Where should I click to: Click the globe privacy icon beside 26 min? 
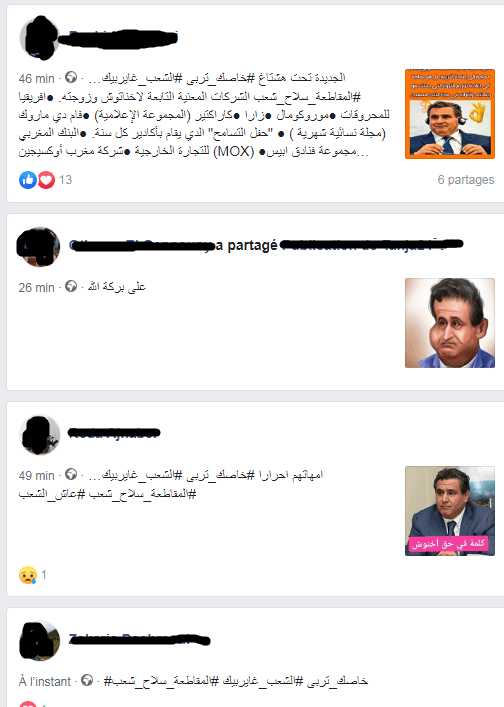71,286
